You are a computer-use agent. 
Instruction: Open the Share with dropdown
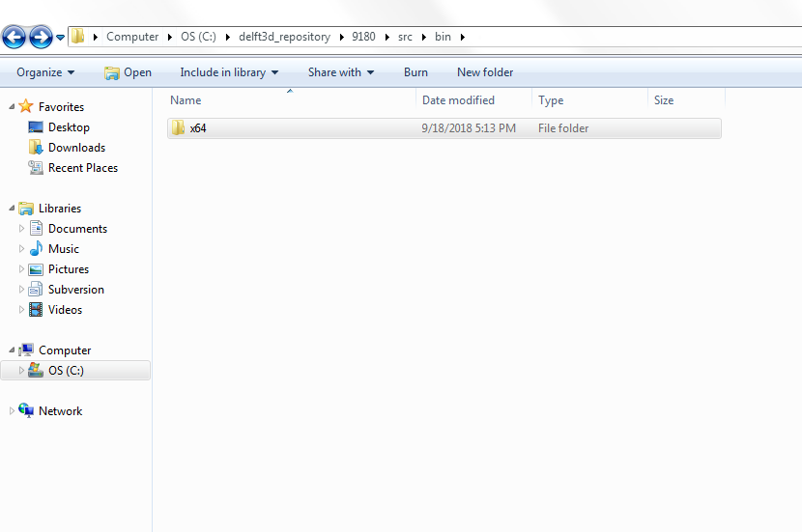340,72
